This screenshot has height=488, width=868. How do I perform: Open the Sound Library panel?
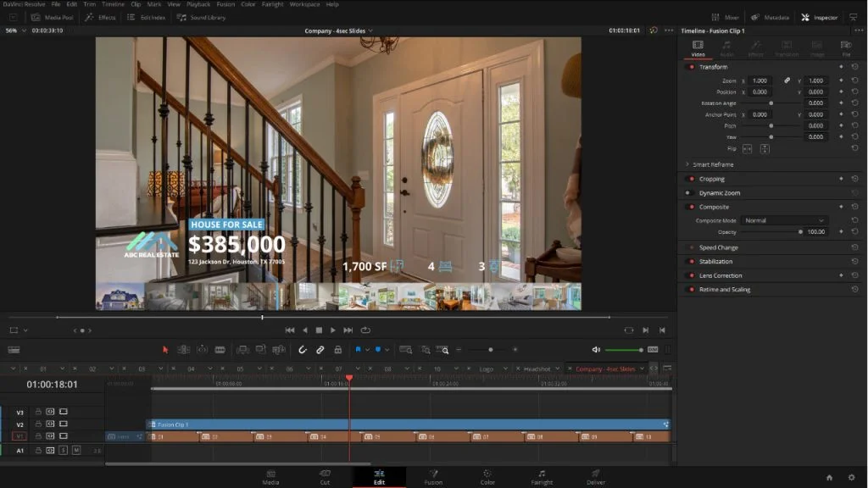pyautogui.click(x=201, y=18)
